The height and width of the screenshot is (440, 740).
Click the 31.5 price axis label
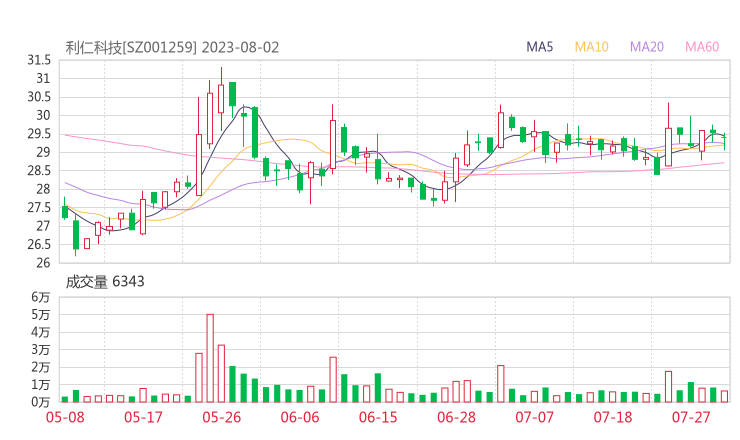coord(39,60)
